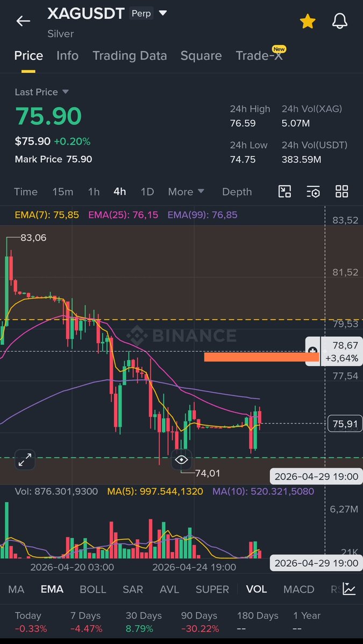The image size is (363, 644).
Task: Click the 24h Vol(XAG) value 5.07M
Action: [x=296, y=123]
